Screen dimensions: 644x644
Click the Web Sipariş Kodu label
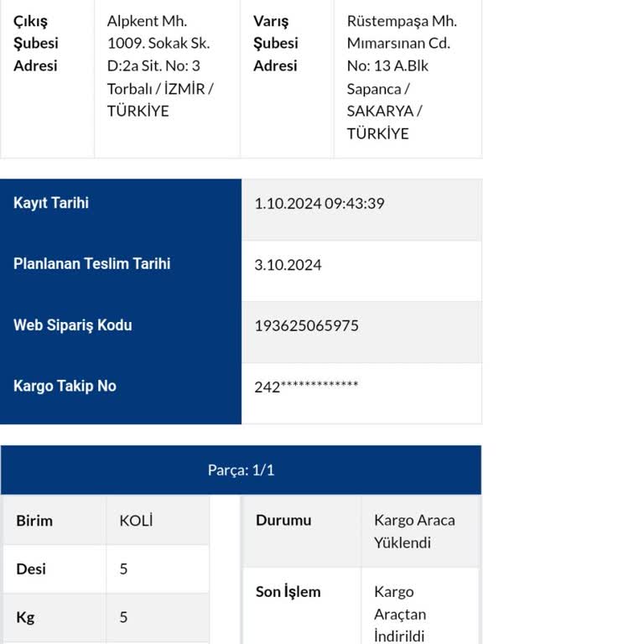(73, 325)
